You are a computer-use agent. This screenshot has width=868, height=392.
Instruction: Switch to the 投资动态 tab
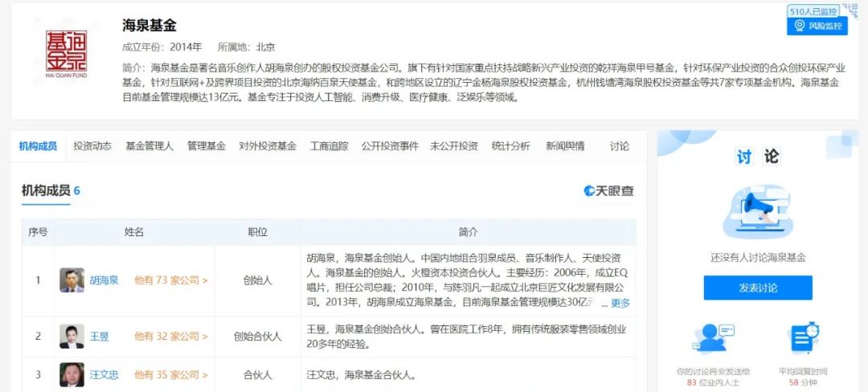92,146
